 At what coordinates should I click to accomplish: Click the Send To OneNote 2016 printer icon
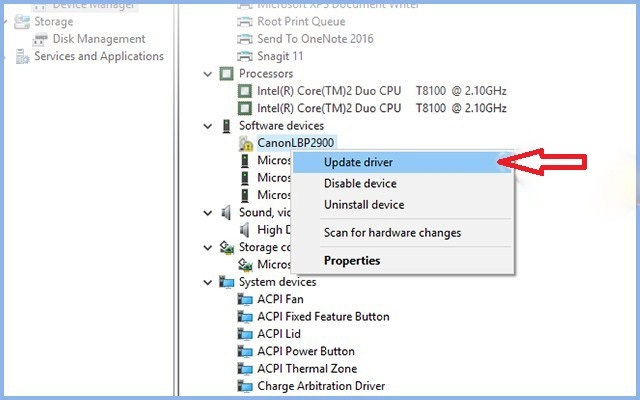246,39
